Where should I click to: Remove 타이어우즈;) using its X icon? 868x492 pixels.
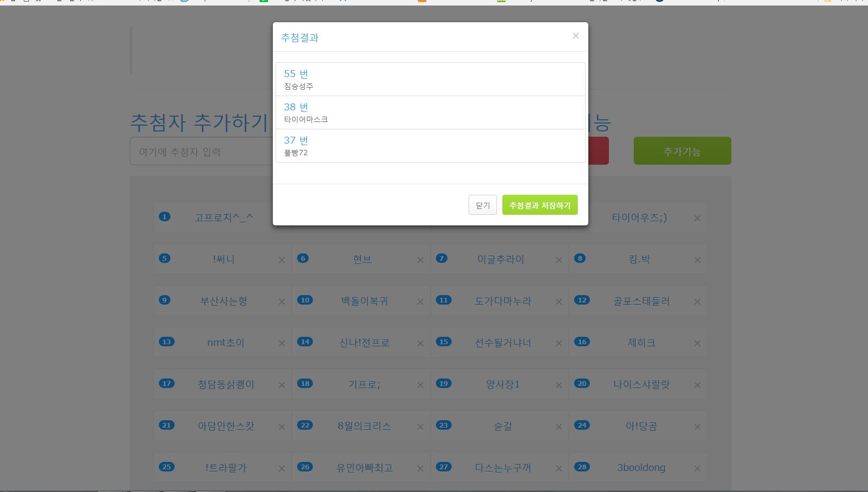[x=697, y=218]
